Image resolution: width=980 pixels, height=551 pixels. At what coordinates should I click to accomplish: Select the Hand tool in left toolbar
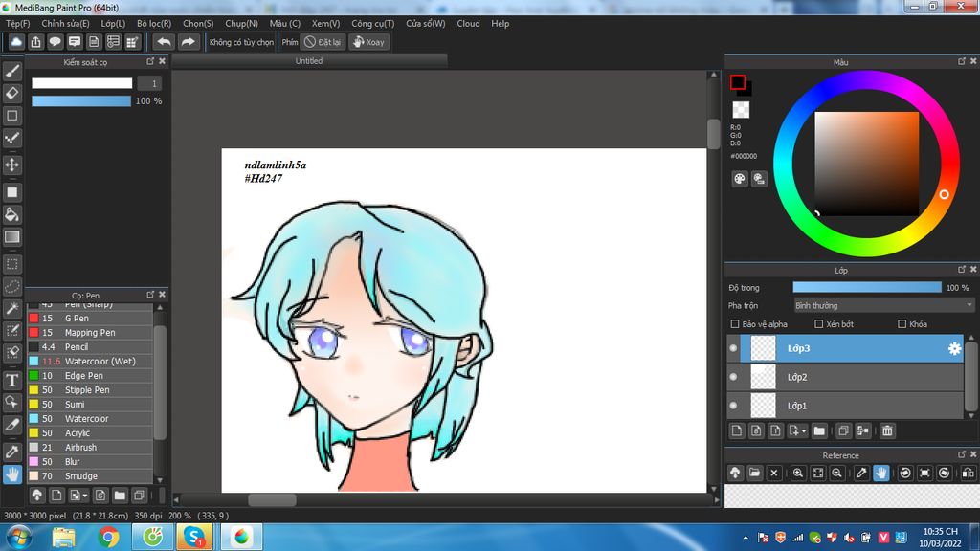click(11, 474)
